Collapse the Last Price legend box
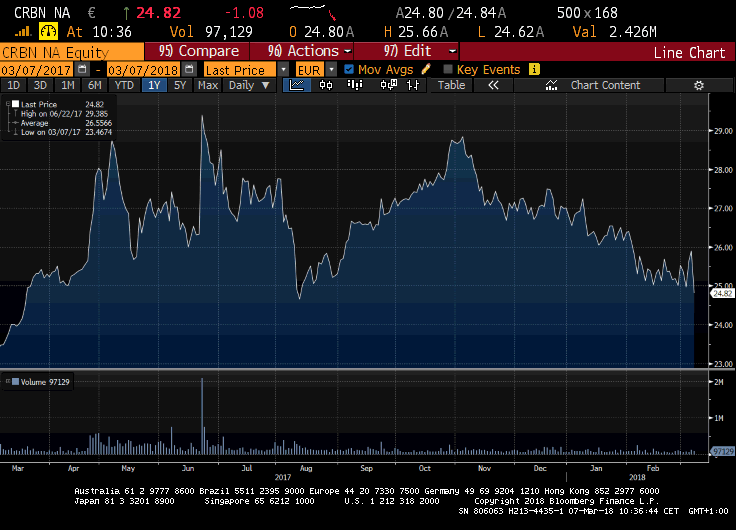 pos(8,104)
